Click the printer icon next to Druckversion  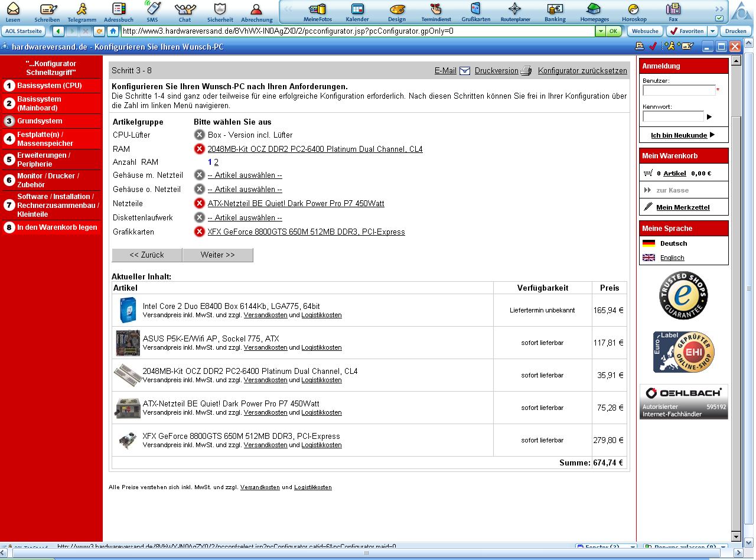[x=526, y=71]
